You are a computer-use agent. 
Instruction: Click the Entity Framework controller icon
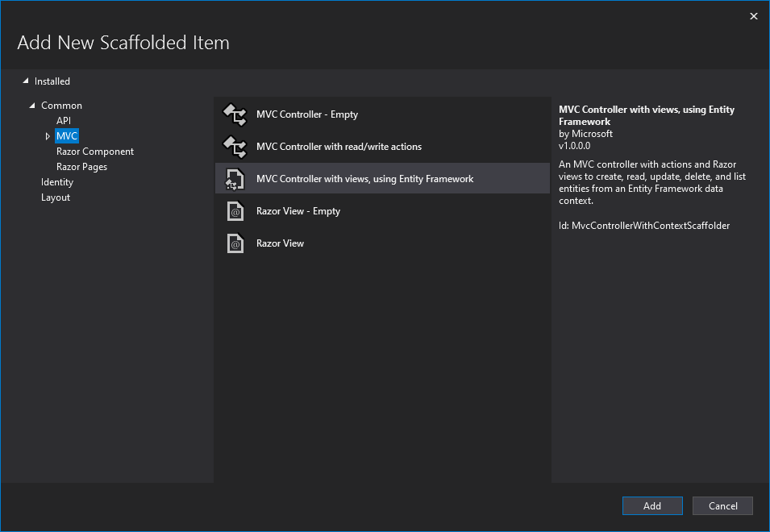(x=234, y=179)
